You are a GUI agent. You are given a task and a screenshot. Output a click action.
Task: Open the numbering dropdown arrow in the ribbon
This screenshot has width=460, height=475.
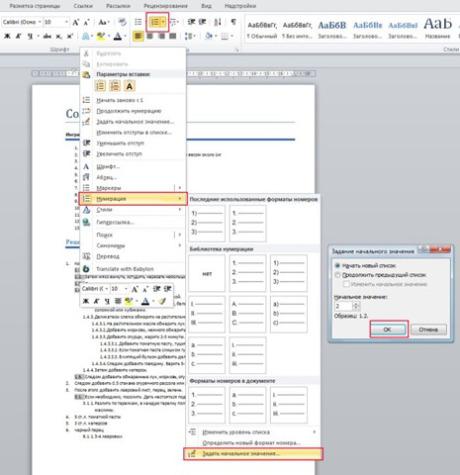(x=163, y=22)
